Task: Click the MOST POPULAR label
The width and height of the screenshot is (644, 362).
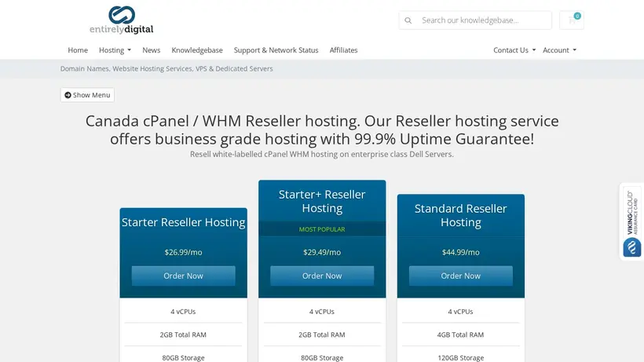Action: pos(322,229)
